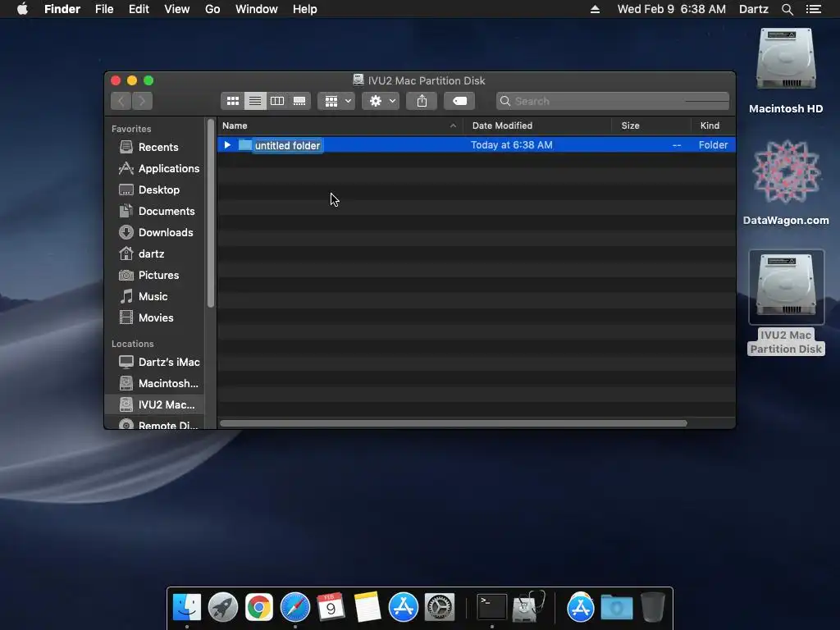The width and height of the screenshot is (840, 630).
Task: Open the Window menu
Action: tap(257, 9)
